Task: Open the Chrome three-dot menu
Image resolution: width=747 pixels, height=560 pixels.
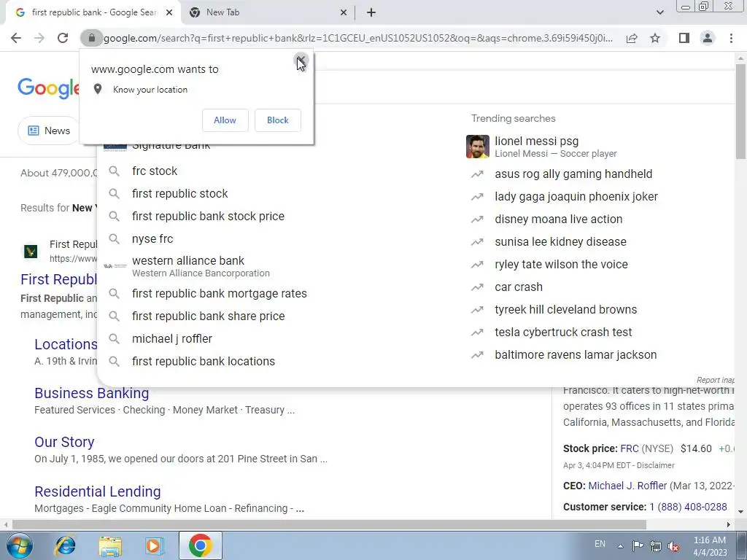Action: [x=731, y=38]
